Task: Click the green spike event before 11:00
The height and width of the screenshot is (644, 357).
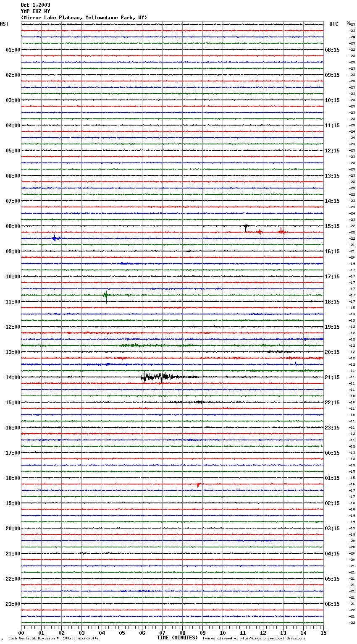Action: tap(106, 295)
